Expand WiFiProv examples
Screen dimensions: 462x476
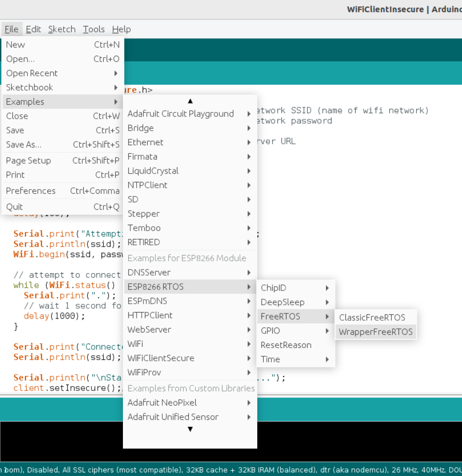(x=190, y=372)
